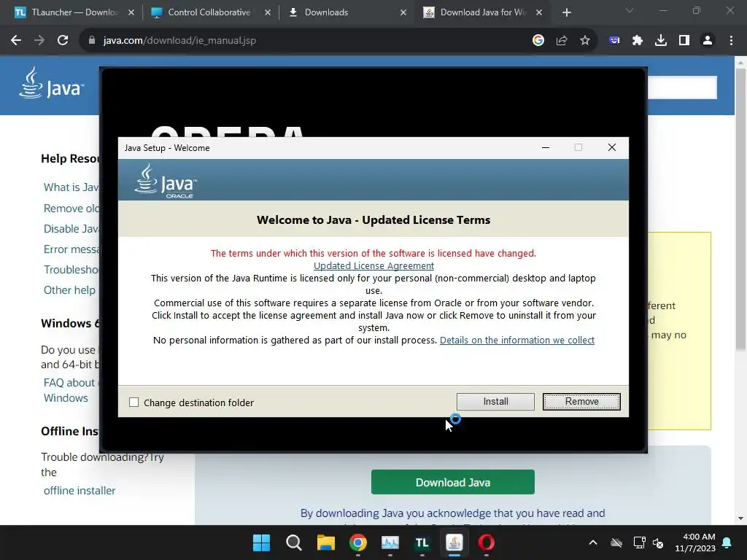
Task: Open Opera from the taskbar
Action: (487, 542)
